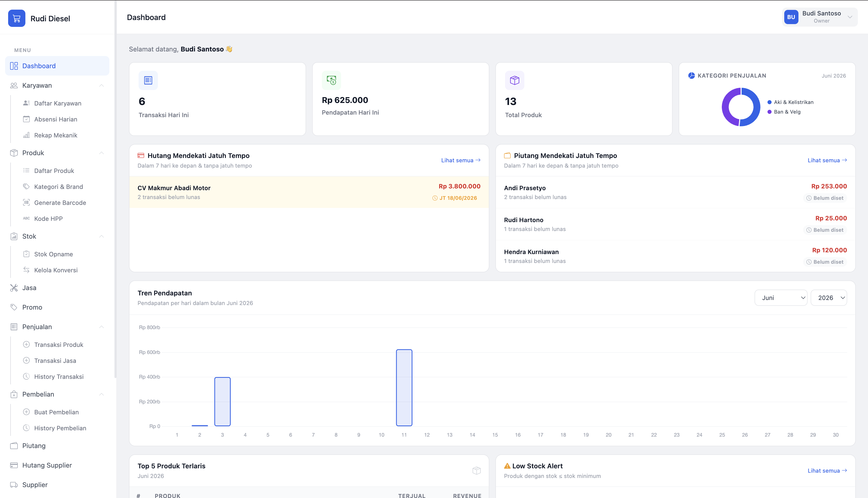Screen dimensions: 868x498
Task: Click the Karyawan people icon
Action: [14, 85]
